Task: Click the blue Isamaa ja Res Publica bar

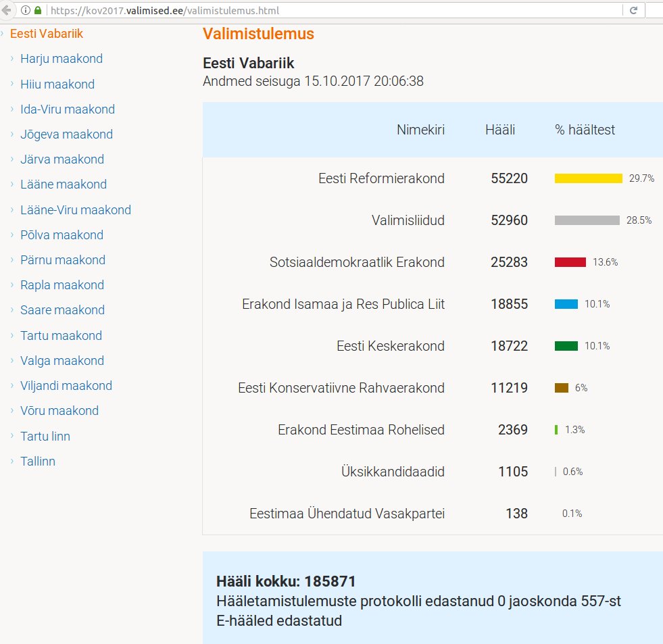Action: tap(566, 304)
